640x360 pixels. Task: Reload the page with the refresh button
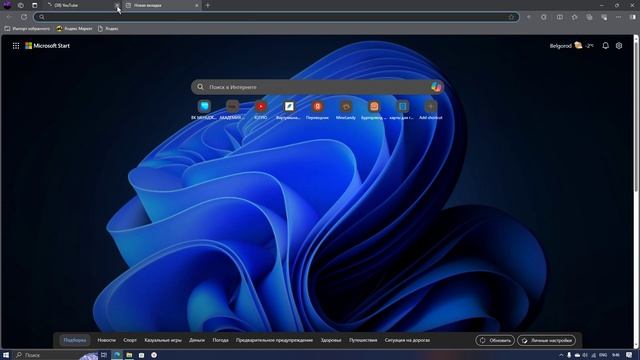[x=24, y=17]
